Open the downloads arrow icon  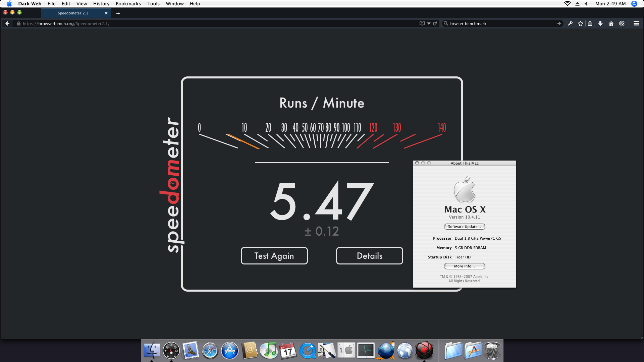[600, 23]
